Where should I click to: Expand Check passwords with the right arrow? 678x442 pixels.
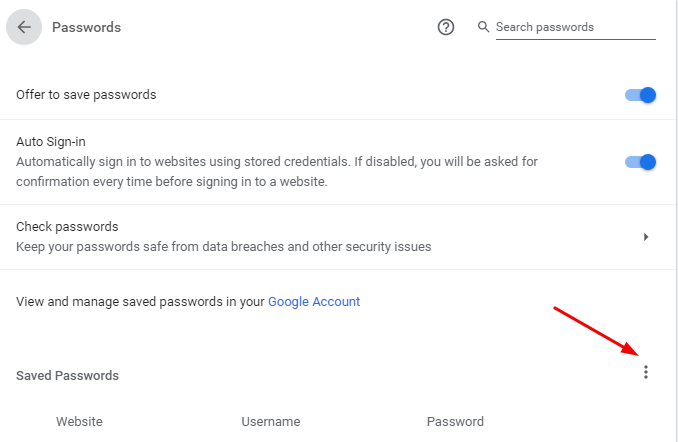coord(646,237)
